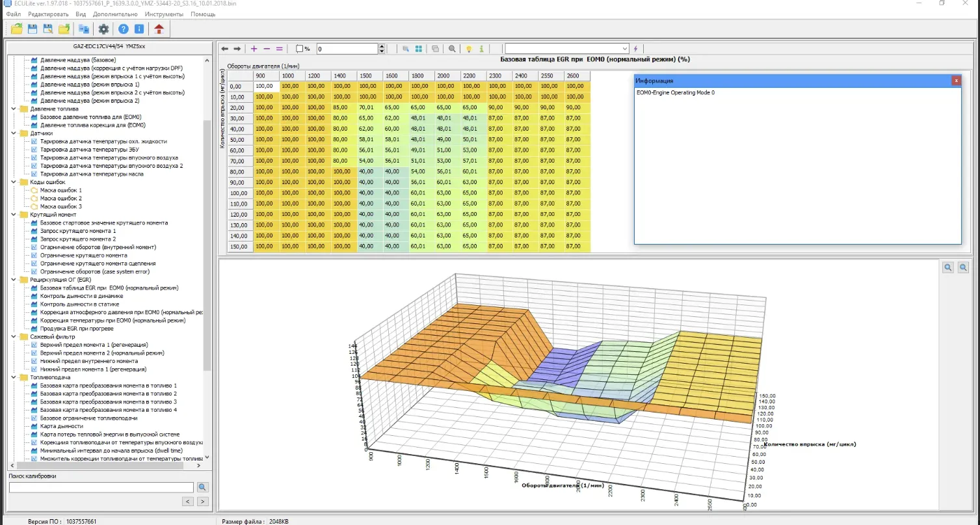Collapse the Давление топлива tree group
This screenshot has height=525, width=980.
click(x=15, y=109)
